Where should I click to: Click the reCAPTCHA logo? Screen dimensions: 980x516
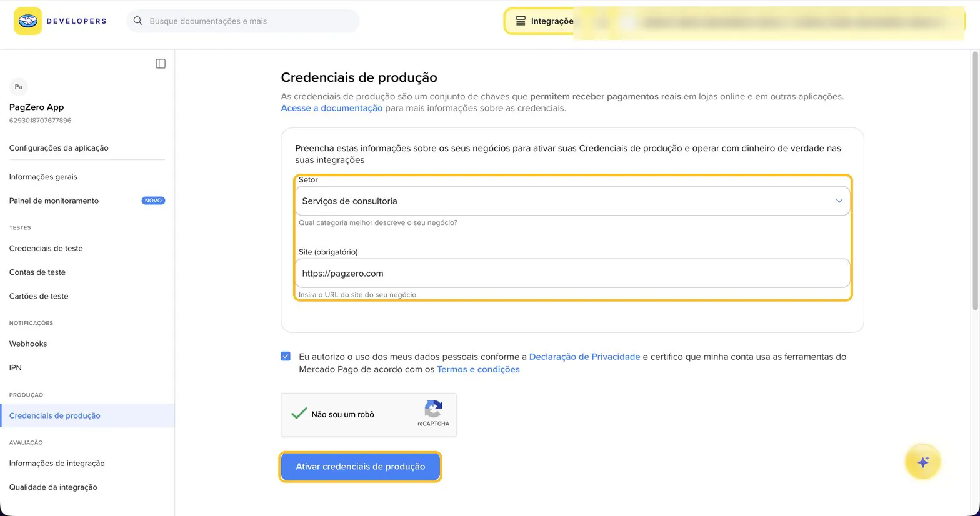pyautogui.click(x=433, y=409)
